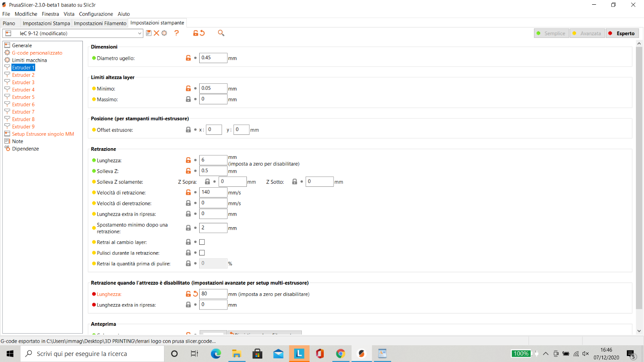Image resolution: width=644 pixels, height=362 pixels.
Task: Open Google Chrome from the taskbar
Action: point(340,354)
